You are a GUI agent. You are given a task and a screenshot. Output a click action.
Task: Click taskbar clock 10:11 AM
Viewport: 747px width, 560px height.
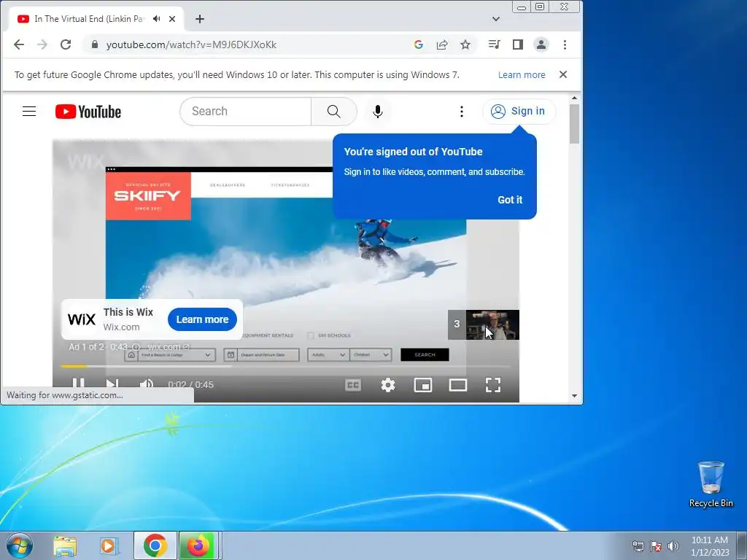pos(710,540)
